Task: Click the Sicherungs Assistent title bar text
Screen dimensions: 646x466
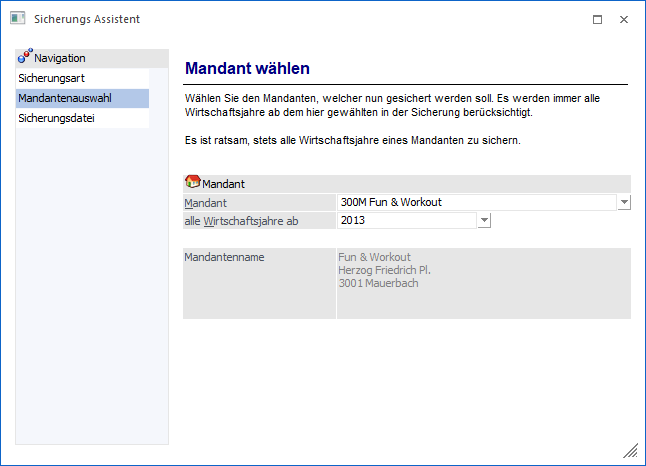Action: point(87,19)
